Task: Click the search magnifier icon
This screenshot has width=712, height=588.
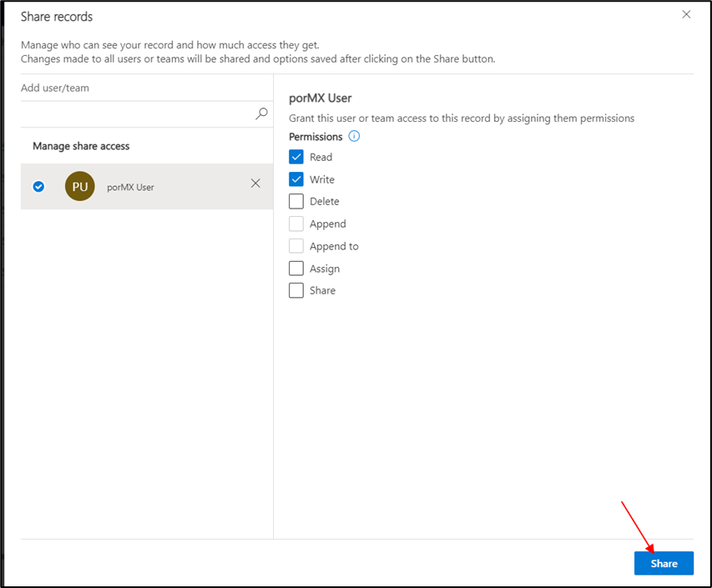Action: tap(261, 113)
